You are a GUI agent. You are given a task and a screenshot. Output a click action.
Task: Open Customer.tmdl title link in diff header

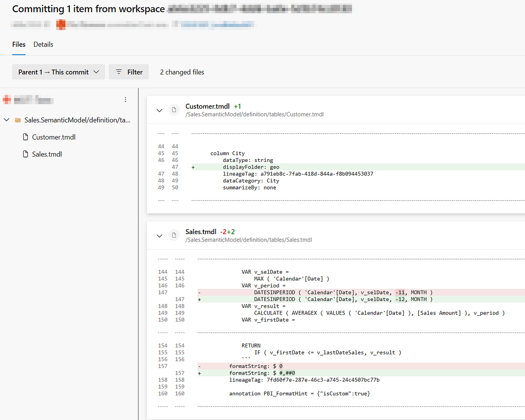[x=207, y=106]
